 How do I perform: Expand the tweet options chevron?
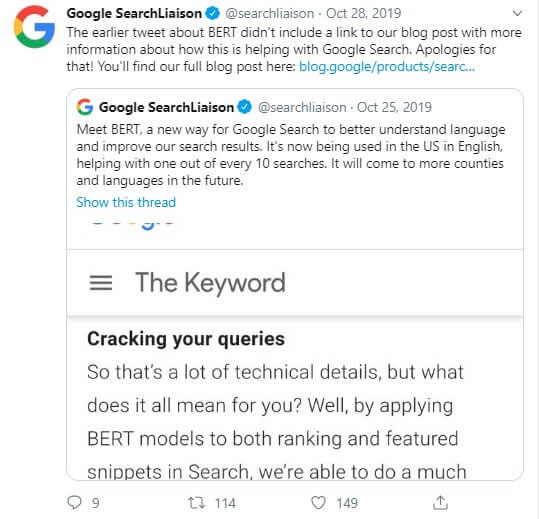[x=517, y=13]
